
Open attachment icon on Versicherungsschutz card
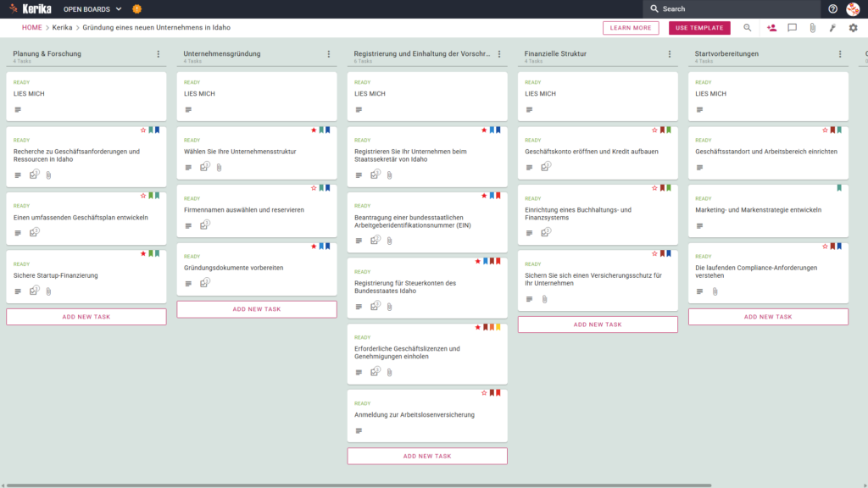(x=545, y=299)
